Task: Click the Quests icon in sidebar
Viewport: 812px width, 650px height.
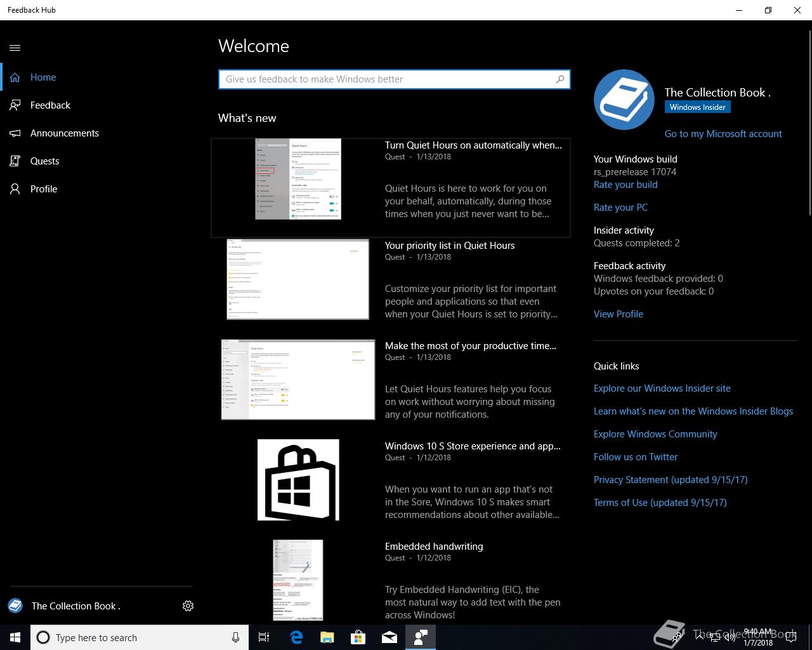Action: tap(15, 161)
